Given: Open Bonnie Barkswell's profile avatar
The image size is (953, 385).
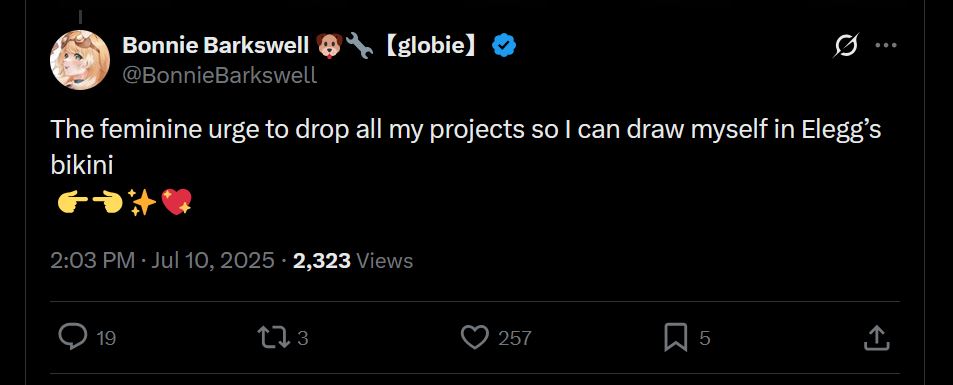Looking at the screenshot, I should coord(80,60).
